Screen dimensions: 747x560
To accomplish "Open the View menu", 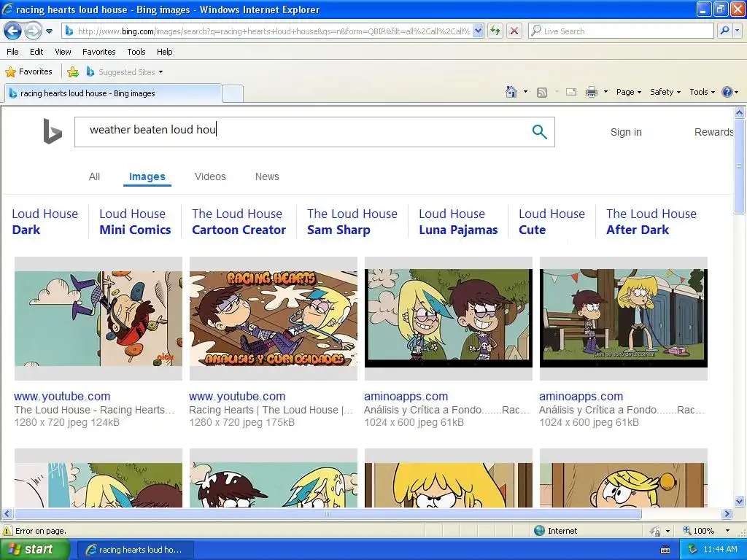I will click(63, 52).
